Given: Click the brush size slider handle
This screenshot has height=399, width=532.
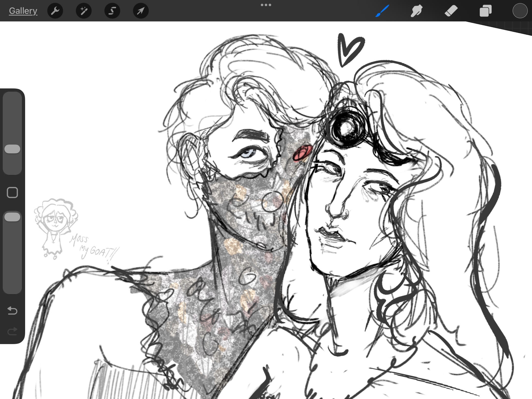Looking at the screenshot, I should pos(12,149).
